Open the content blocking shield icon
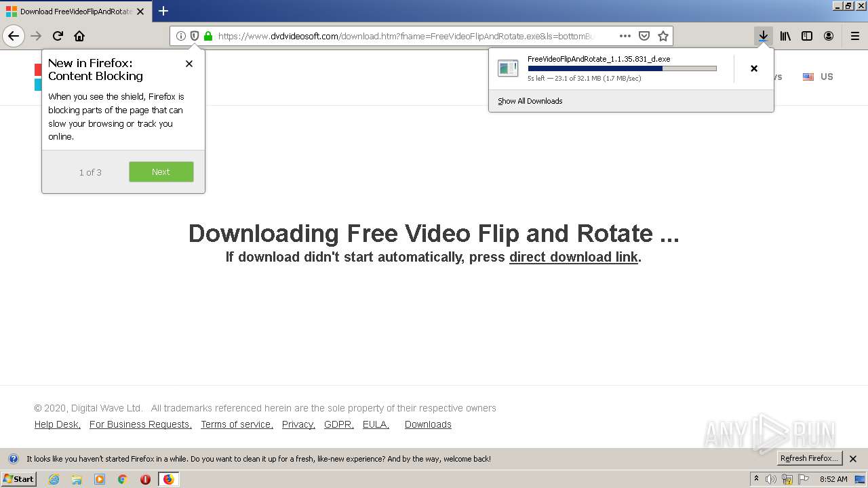Viewport: 868px width, 488px height. coord(194,36)
